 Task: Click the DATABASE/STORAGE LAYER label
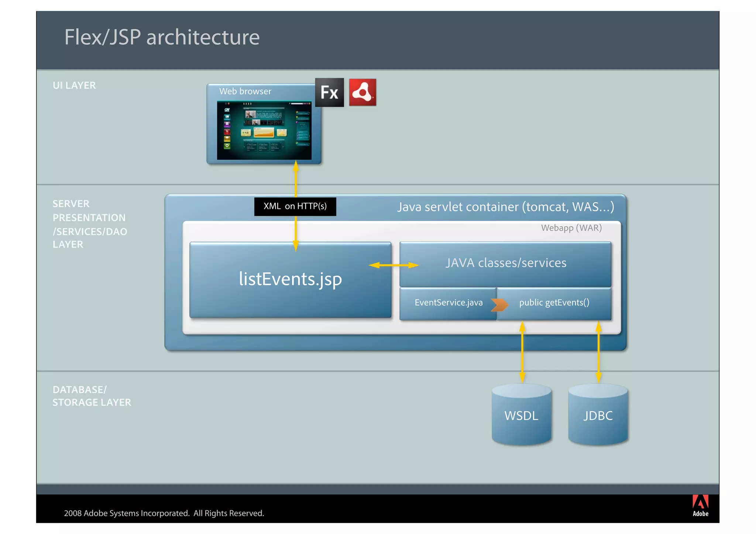tap(92, 396)
